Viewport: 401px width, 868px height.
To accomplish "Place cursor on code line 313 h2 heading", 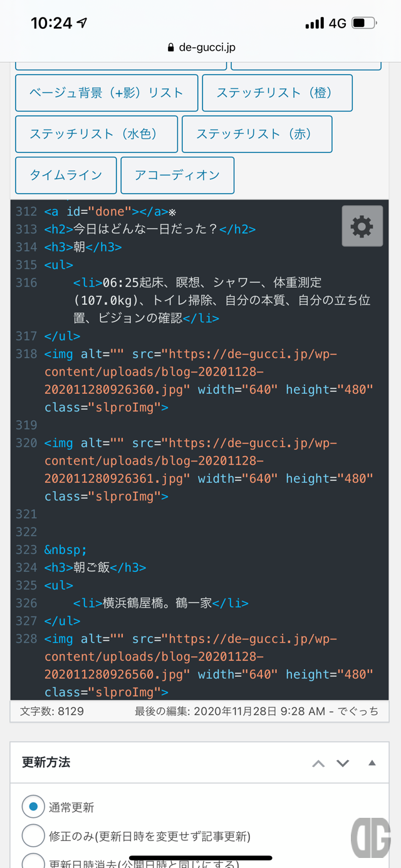I will click(150, 229).
